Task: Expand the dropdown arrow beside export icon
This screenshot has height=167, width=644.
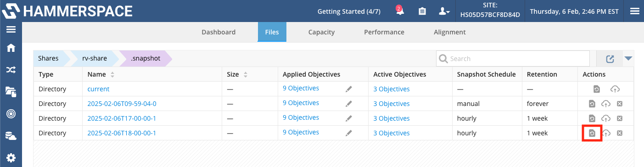Action: [628, 58]
